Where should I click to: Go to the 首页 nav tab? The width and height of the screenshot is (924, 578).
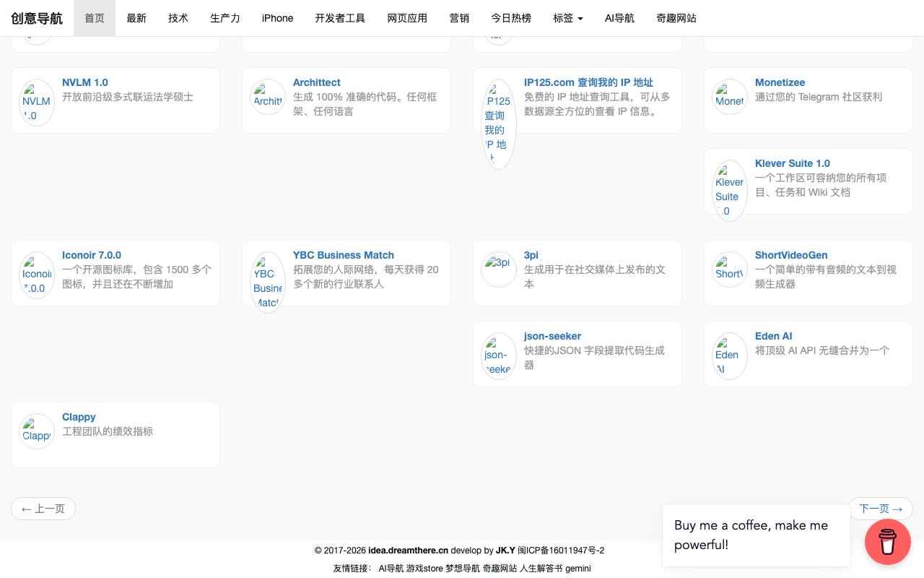(x=95, y=18)
